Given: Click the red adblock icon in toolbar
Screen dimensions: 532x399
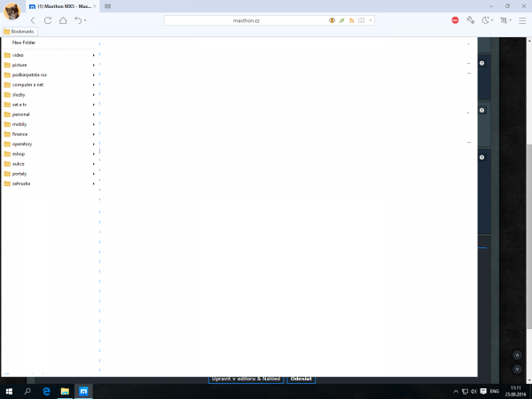Looking at the screenshot, I should [455, 20].
